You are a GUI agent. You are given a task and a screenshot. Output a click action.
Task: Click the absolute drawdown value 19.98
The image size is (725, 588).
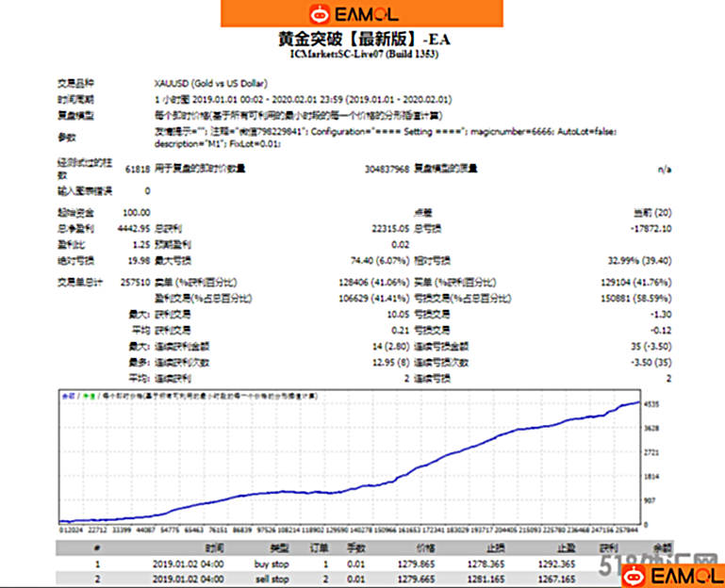point(140,261)
